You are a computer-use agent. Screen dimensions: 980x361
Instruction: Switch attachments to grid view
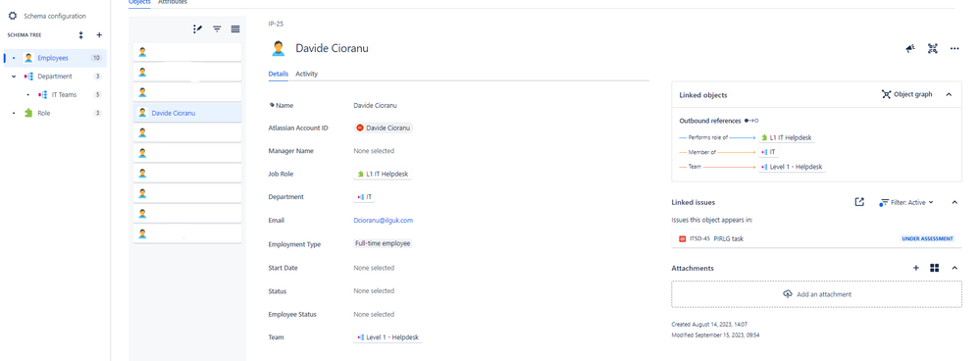(x=934, y=268)
